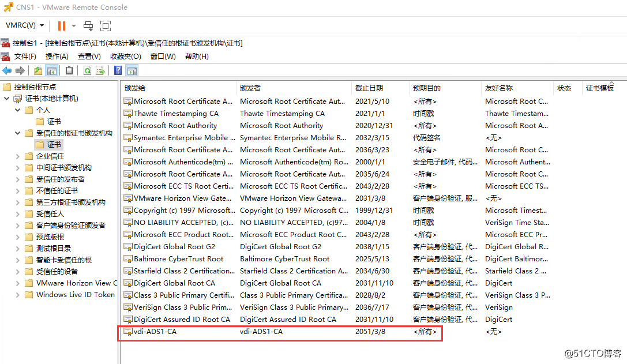This screenshot has width=627, height=364.
Task: Expand the 受信任人 tree node
Action: [x=18, y=214]
